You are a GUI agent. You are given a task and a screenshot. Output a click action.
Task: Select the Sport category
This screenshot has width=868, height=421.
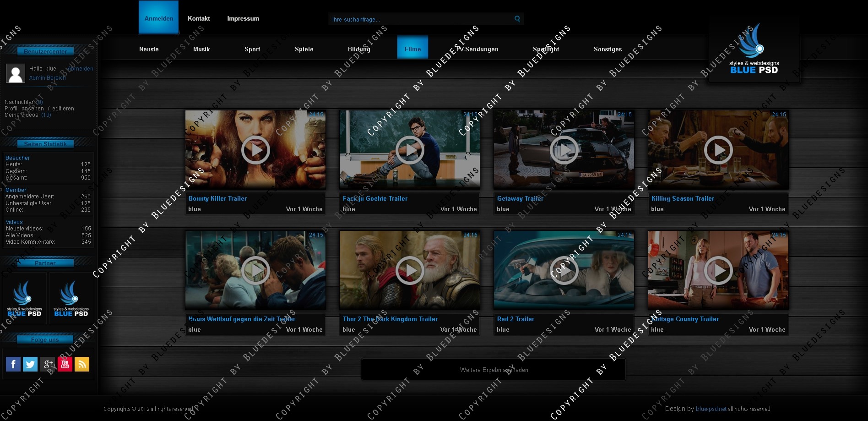[252, 49]
